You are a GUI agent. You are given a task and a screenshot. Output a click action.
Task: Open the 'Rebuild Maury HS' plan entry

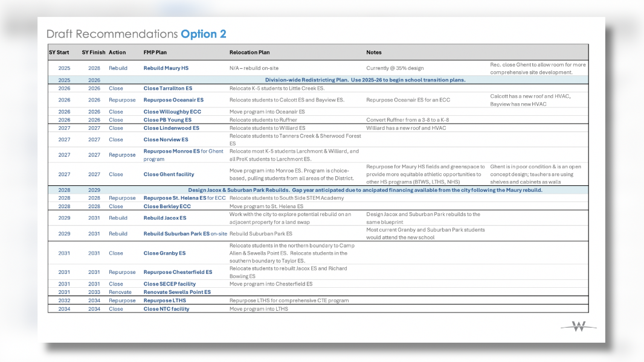pyautogui.click(x=166, y=68)
